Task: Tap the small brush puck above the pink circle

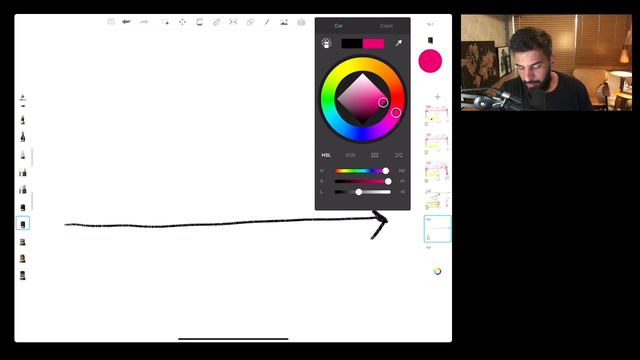Action: click(430, 40)
